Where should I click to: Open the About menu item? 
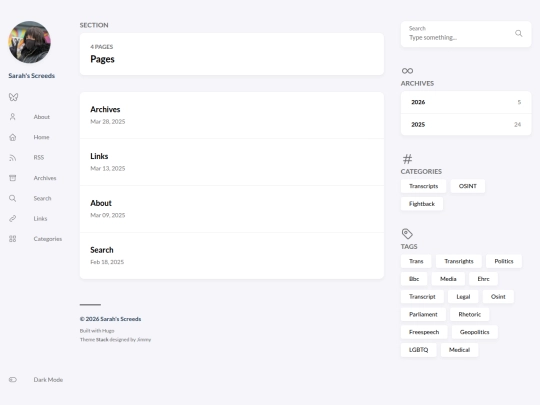tap(42, 117)
